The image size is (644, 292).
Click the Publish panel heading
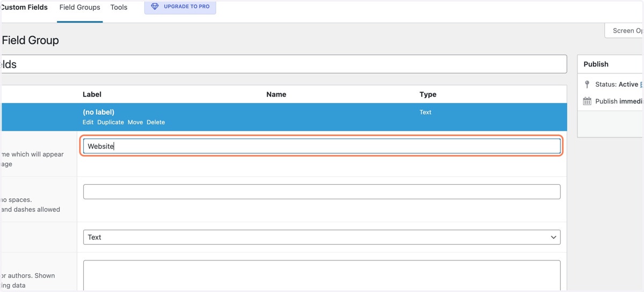(596, 64)
